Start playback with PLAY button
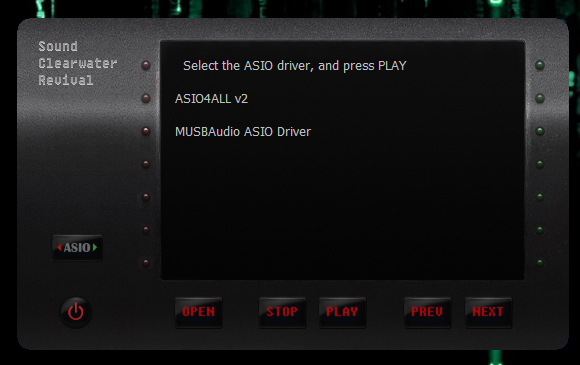Image resolution: width=580 pixels, height=365 pixels. pos(342,312)
